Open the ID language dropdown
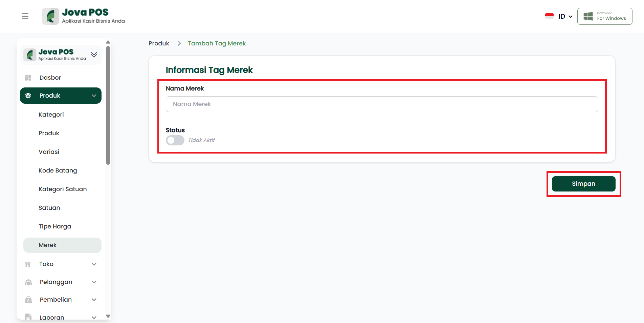The width and height of the screenshot is (644, 323). (x=565, y=16)
